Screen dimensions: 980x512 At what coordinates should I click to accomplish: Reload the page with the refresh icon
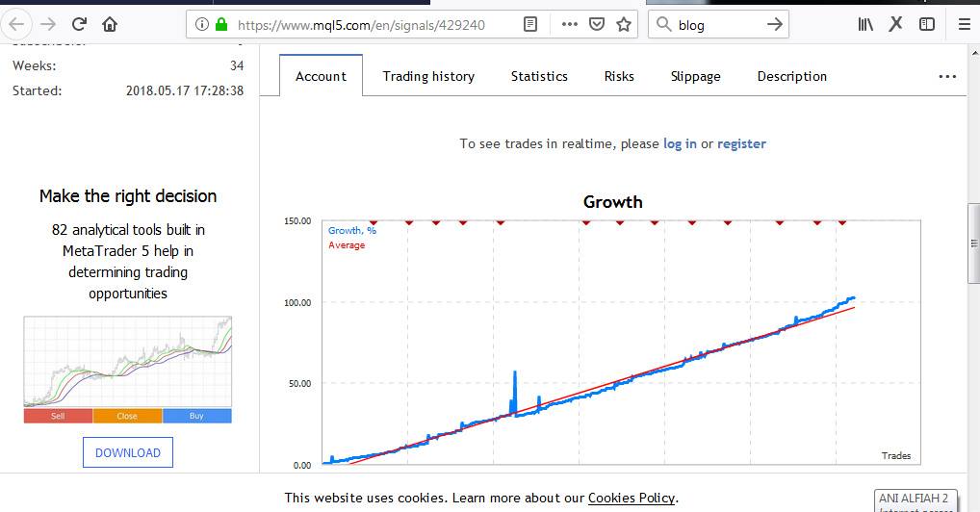click(x=79, y=24)
